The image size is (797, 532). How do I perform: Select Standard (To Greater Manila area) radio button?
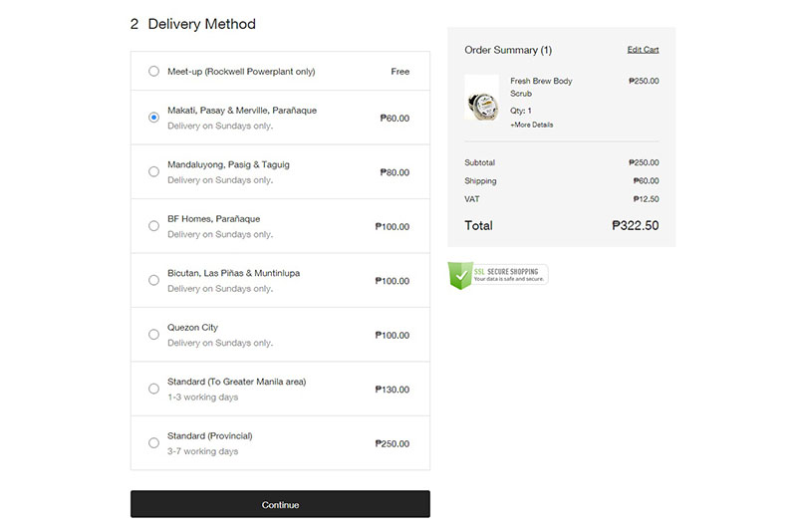point(153,389)
